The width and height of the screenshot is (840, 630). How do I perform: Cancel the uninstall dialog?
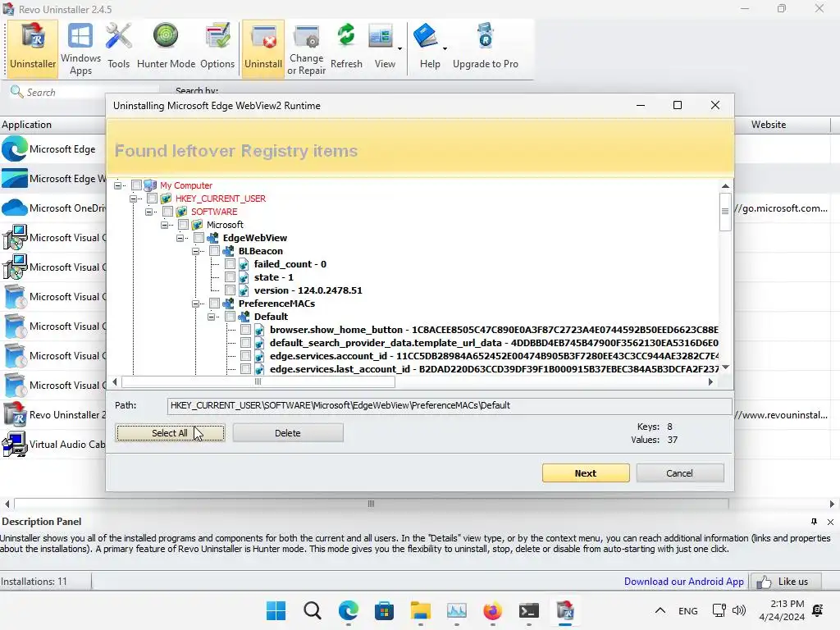point(679,473)
